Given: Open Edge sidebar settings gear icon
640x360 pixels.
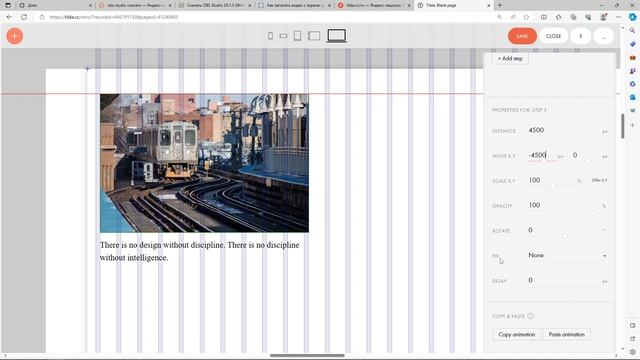Looking at the screenshot, I should coord(632,352).
